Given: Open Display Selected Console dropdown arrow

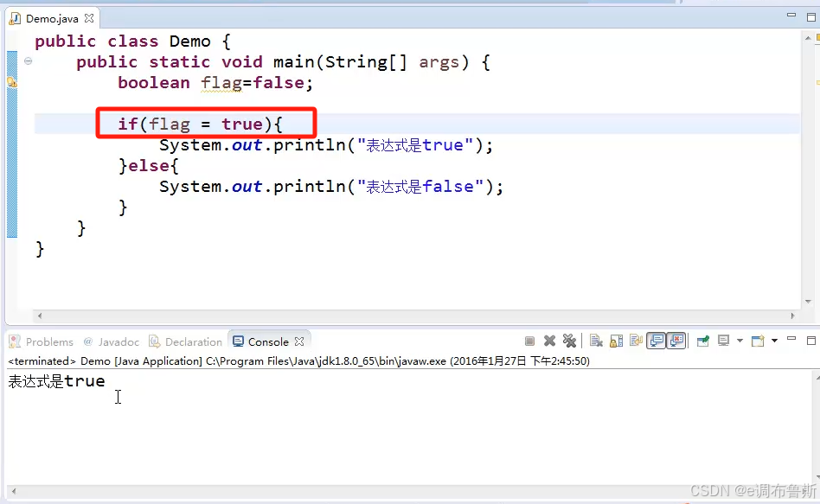Looking at the screenshot, I should [740, 341].
